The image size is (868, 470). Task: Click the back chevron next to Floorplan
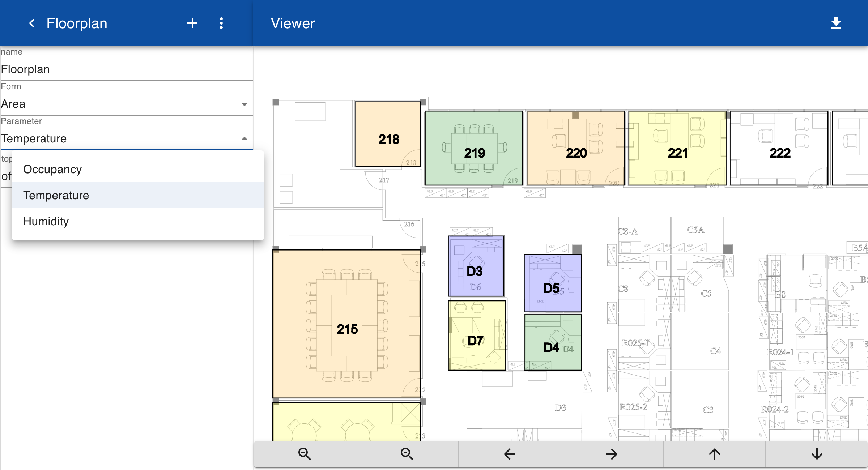(32, 23)
